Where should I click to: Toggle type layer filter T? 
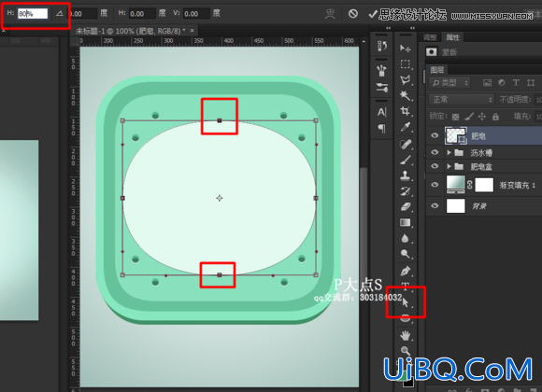tap(516, 82)
